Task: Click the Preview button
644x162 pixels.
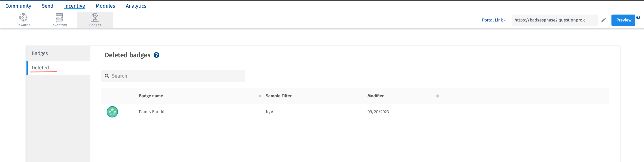Action: pos(623,20)
